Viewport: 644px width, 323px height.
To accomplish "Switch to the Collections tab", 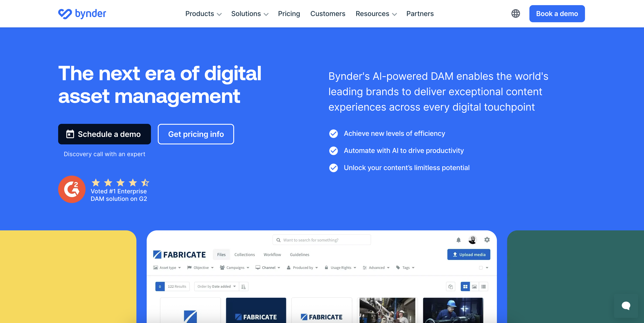I will 245,255.
